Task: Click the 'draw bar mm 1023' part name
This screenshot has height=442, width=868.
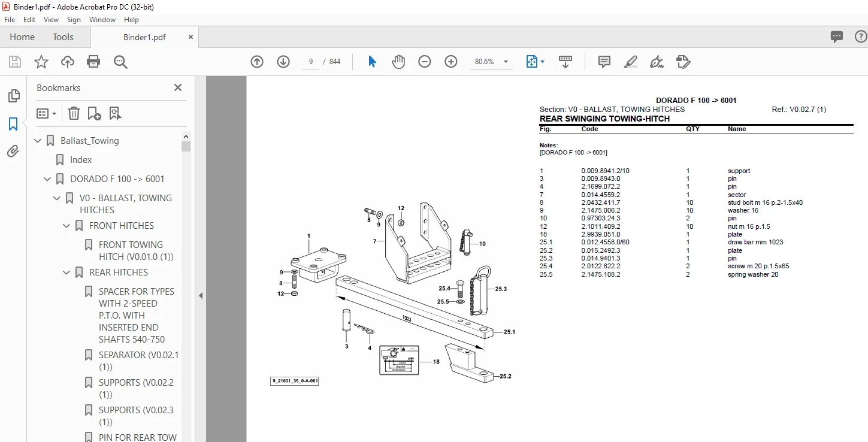Action: tap(755, 242)
